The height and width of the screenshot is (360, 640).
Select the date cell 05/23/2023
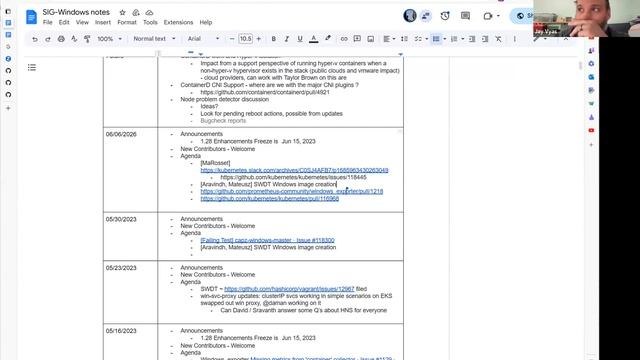121,268
